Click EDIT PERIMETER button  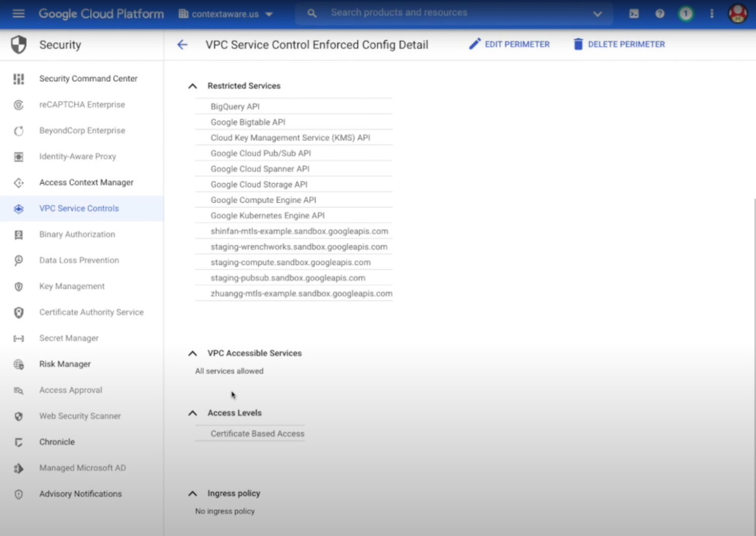(x=509, y=44)
